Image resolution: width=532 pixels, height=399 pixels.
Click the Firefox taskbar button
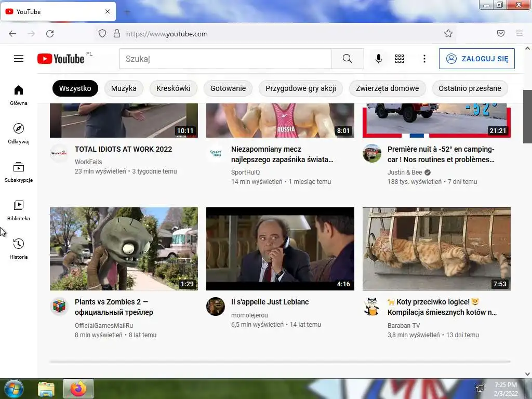pos(78,389)
